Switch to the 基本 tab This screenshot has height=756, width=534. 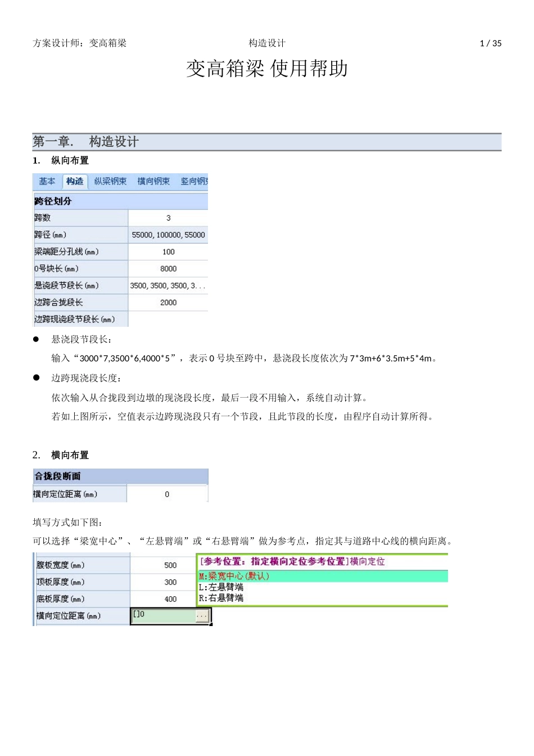(x=47, y=181)
